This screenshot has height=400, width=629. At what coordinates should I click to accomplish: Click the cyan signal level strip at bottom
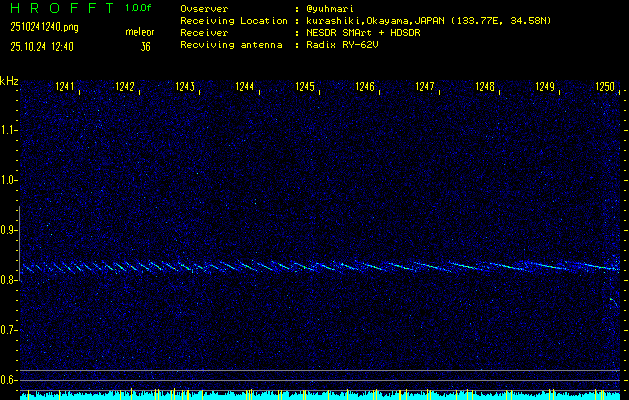pyautogui.click(x=320, y=396)
